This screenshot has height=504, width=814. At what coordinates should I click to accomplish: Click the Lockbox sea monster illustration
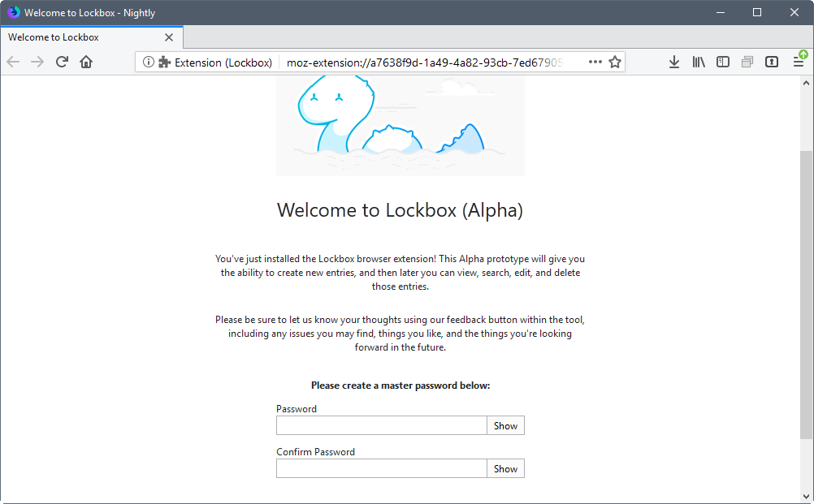[x=401, y=126]
